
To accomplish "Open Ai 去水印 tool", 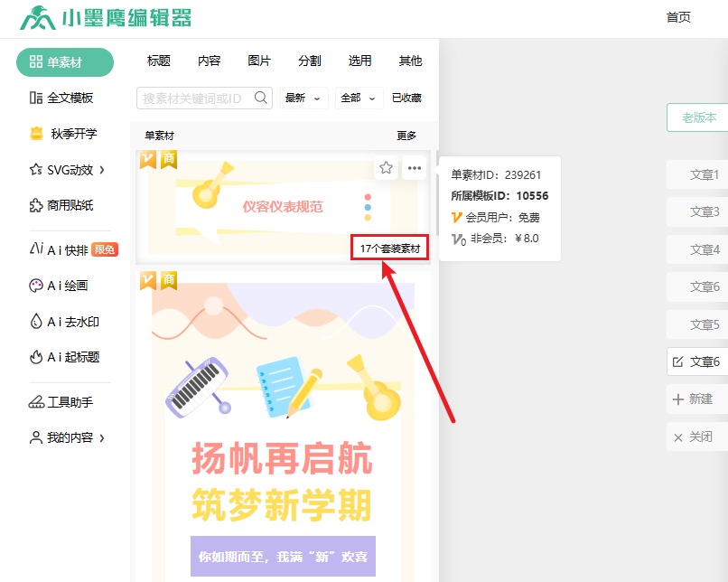I will pyautogui.click(x=68, y=321).
